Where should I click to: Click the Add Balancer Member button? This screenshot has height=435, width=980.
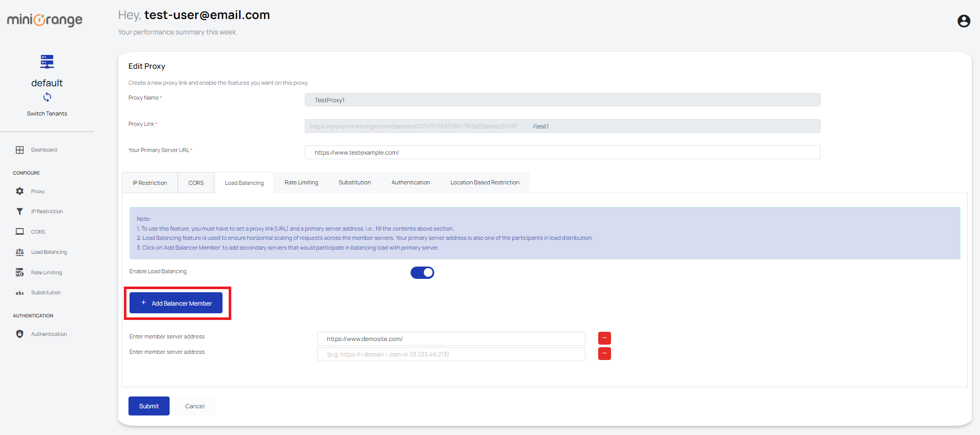tap(176, 303)
